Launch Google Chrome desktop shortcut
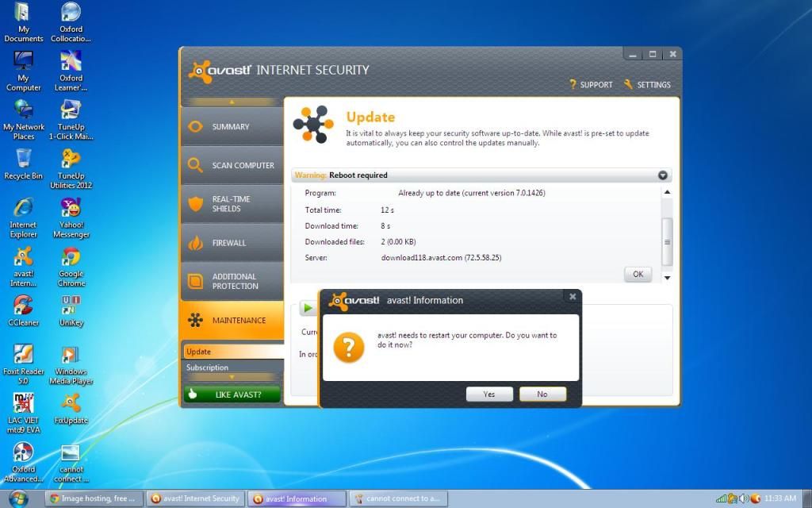 [x=71, y=267]
